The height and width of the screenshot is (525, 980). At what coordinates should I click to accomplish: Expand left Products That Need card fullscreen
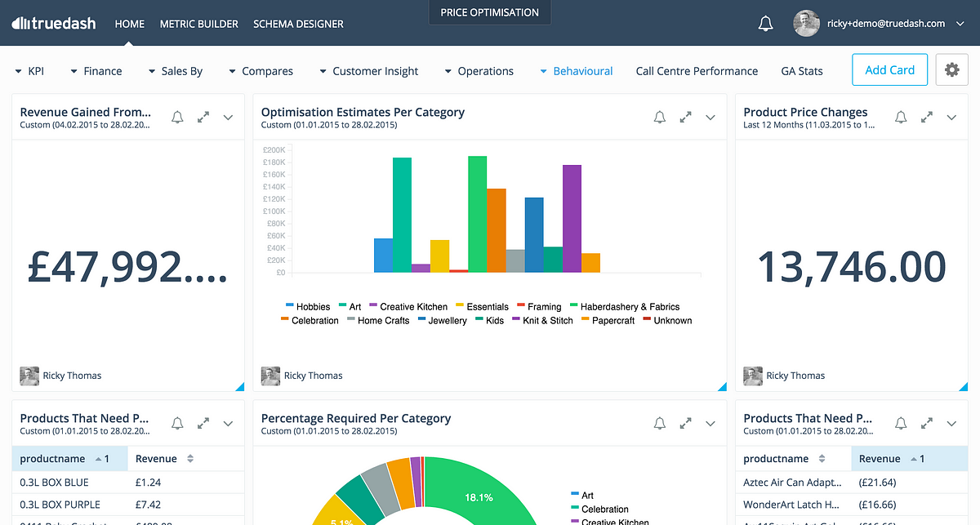coord(203,424)
